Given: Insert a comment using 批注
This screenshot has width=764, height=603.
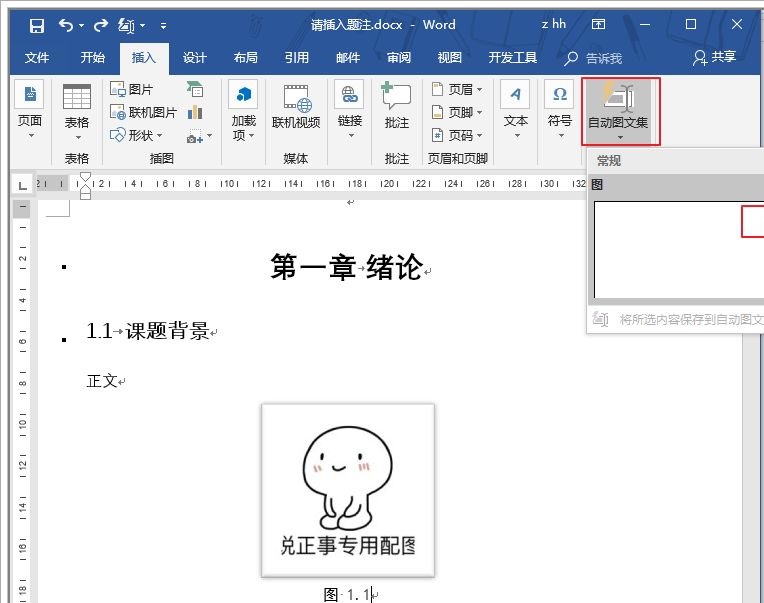Looking at the screenshot, I should pyautogui.click(x=397, y=108).
